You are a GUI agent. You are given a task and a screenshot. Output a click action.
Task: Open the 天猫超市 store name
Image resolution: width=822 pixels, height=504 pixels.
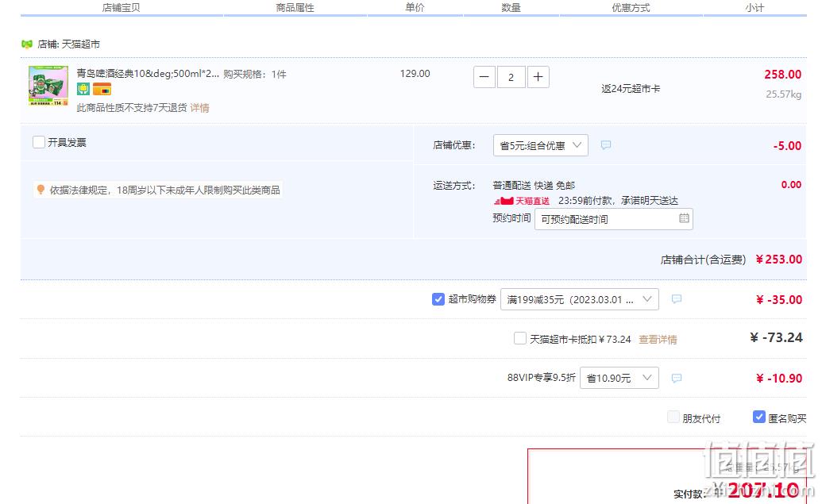81,44
